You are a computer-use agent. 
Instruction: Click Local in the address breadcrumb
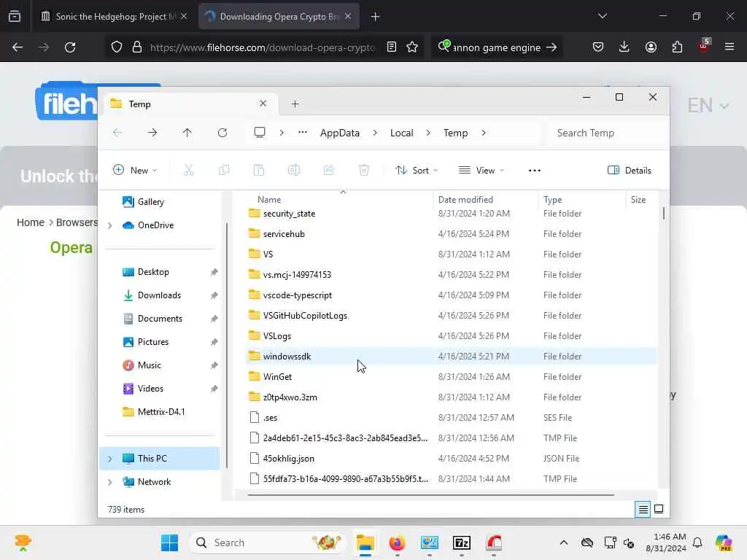(x=402, y=133)
